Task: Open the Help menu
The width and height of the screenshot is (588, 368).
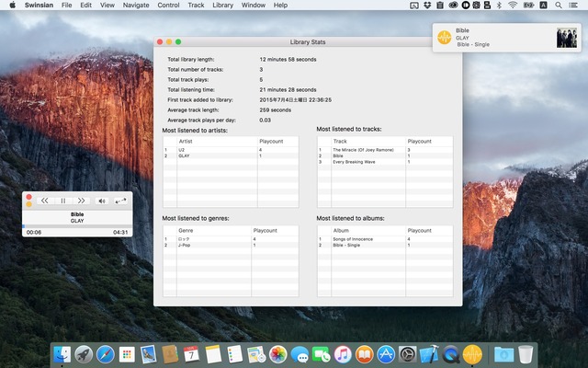Action: (280, 5)
